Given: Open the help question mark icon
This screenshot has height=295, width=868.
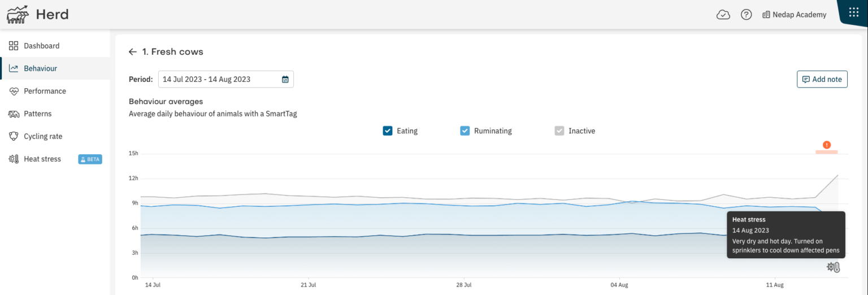Looking at the screenshot, I should (x=746, y=15).
